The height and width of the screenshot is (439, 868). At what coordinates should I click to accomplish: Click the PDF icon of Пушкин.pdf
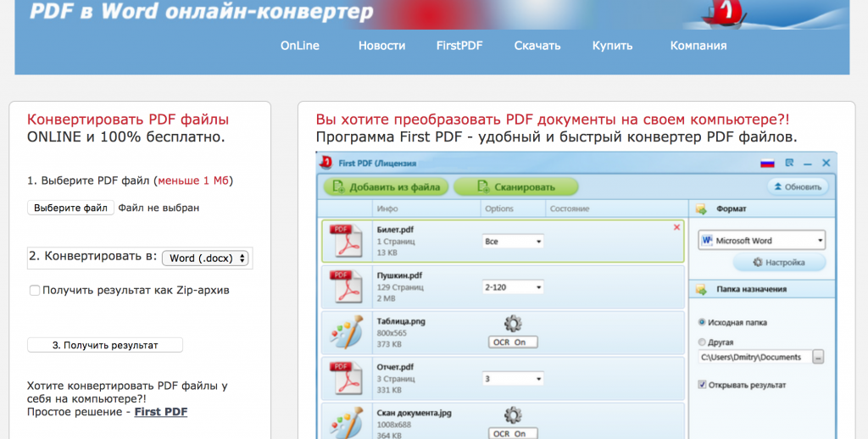[346, 286]
